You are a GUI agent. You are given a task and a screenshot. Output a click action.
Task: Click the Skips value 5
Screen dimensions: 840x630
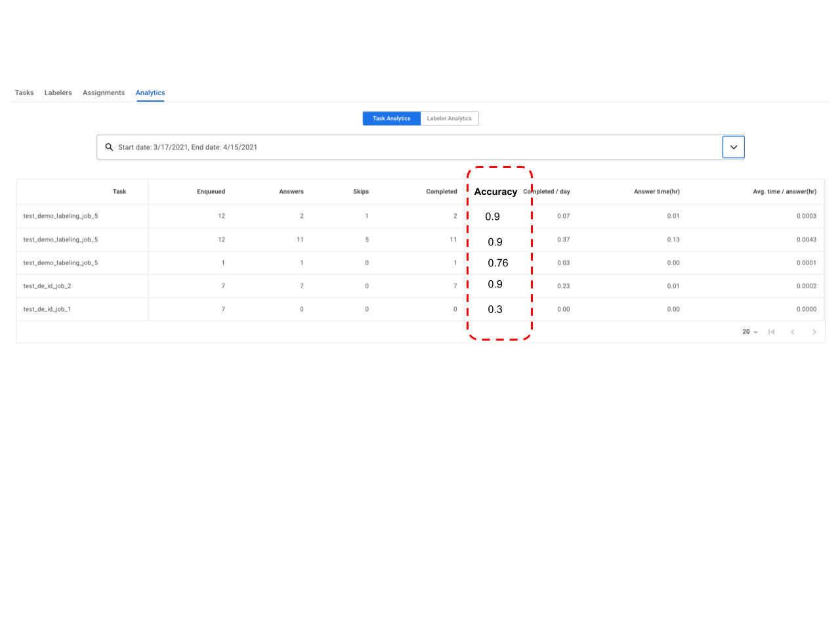coord(367,240)
